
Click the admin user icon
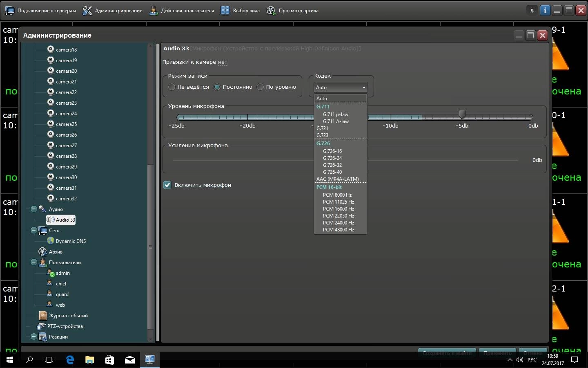coord(51,273)
